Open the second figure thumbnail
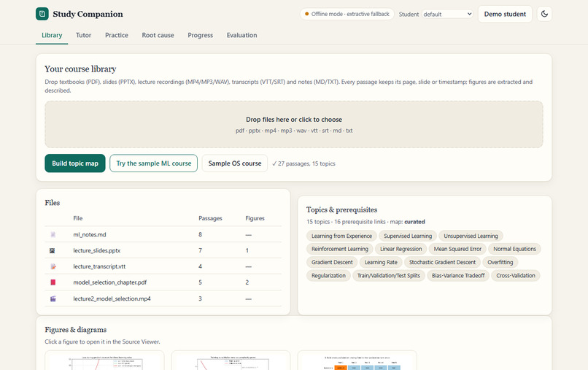 231,361
